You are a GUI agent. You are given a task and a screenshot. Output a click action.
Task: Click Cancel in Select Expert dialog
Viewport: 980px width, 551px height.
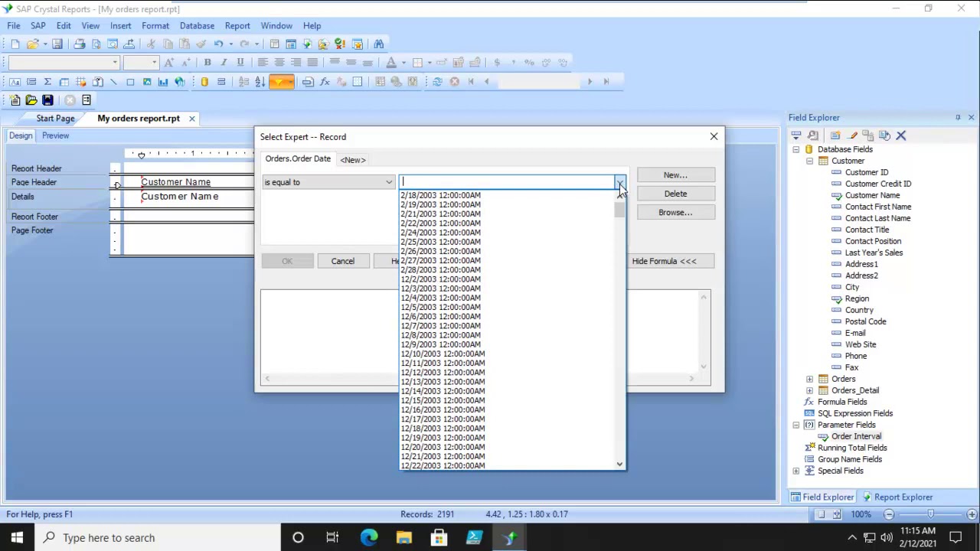click(x=343, y=261)
